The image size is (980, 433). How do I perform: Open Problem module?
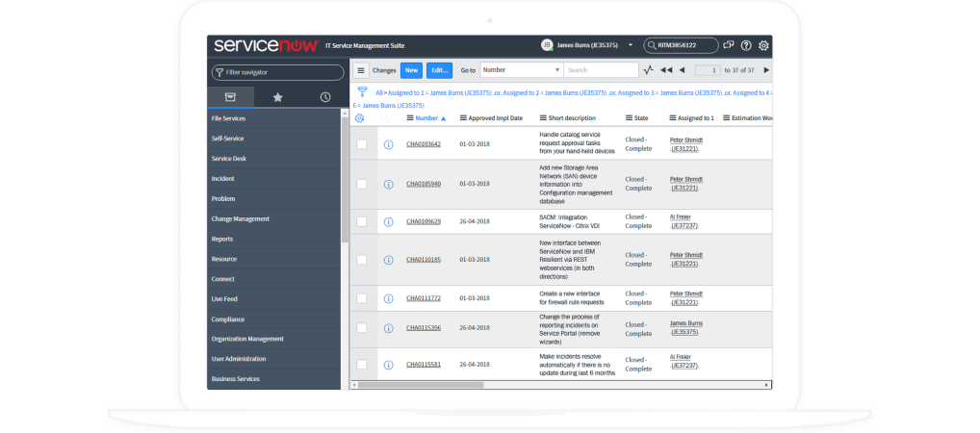click(x=274, y=198)
